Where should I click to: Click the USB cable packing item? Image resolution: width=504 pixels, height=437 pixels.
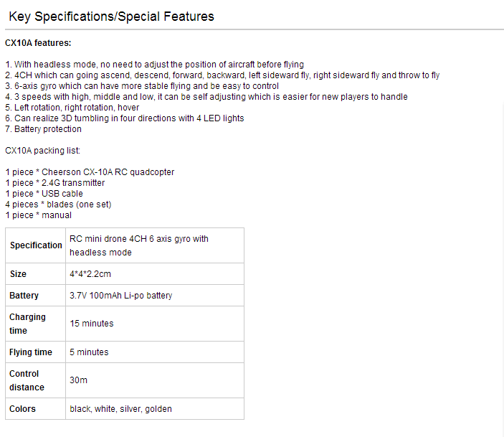click(44, 194)
